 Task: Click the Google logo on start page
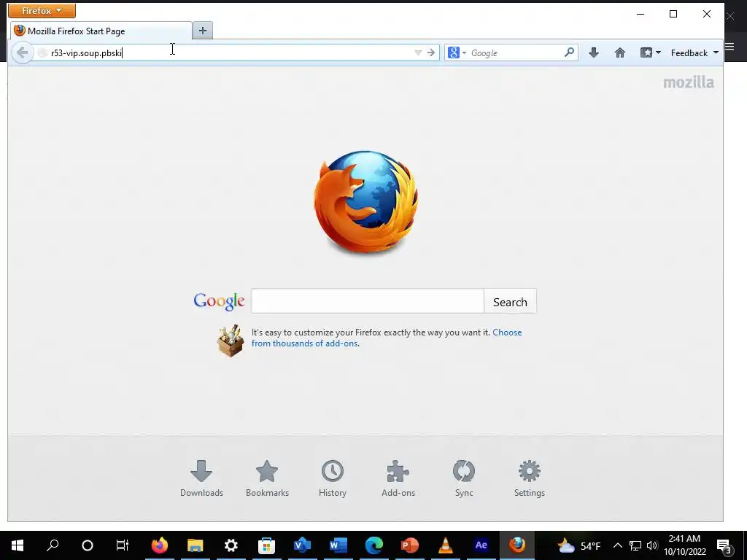click(219, 301)
